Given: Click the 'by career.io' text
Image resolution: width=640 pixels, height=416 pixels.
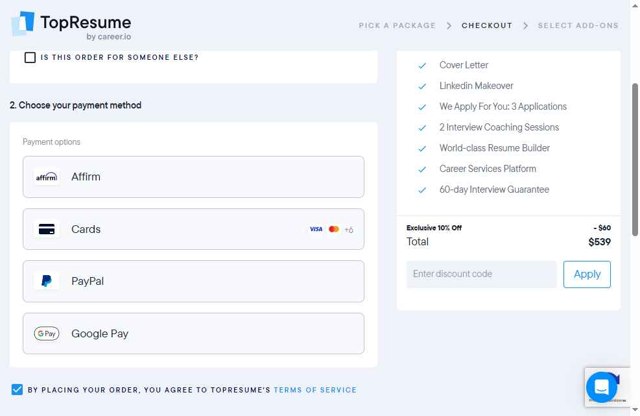Looking at the screenshot, I should coord(109,37).
